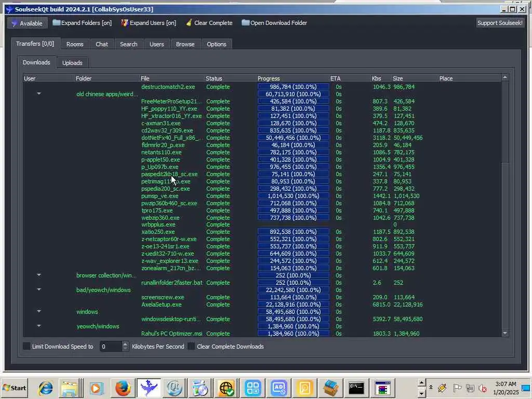Select file wrbpplus.exe
This screenshot has height=399, width=532.
[x=158, y=224]
